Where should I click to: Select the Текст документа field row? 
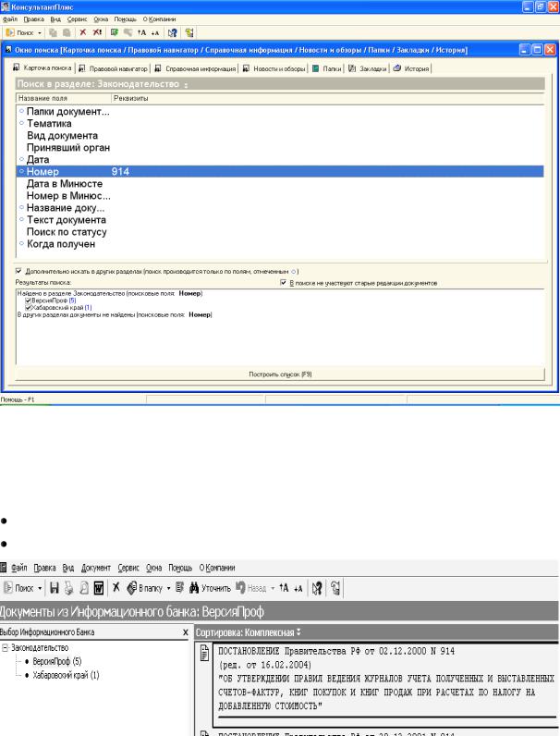(x=280, y=220)
